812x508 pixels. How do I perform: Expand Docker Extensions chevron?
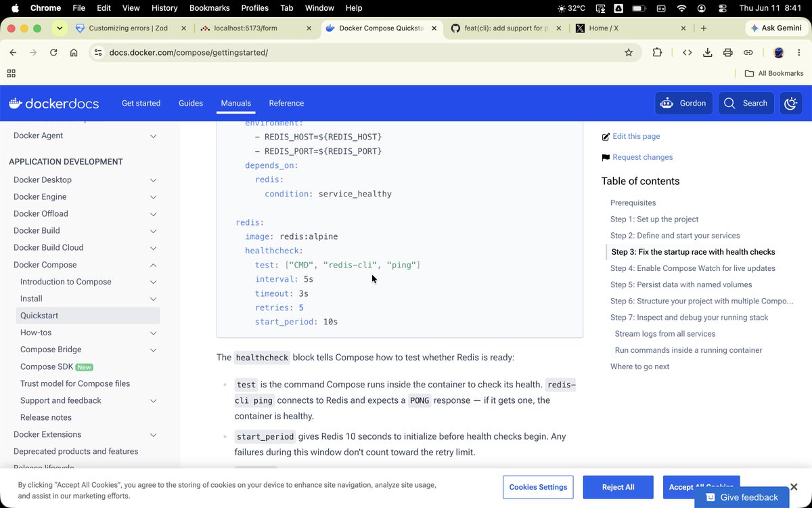(153, 435)
